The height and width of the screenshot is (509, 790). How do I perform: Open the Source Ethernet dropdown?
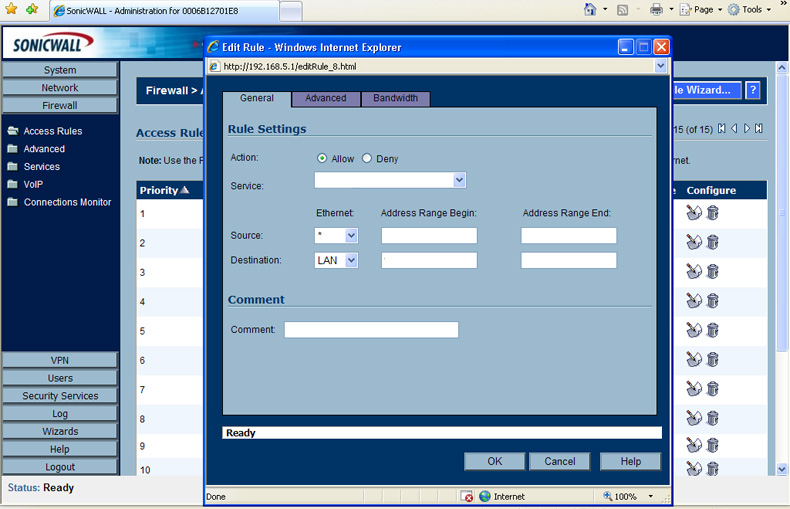(351, 235)
